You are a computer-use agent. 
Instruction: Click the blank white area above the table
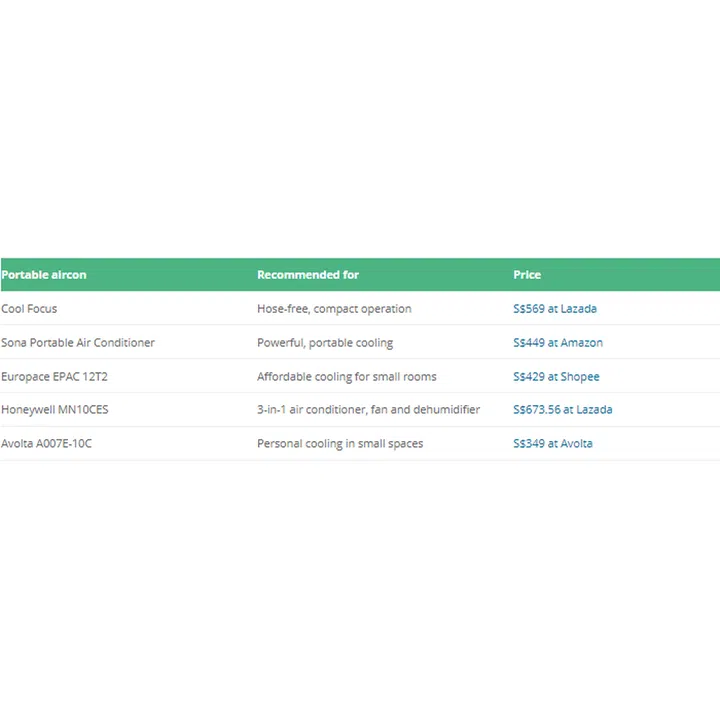(360, 130)
